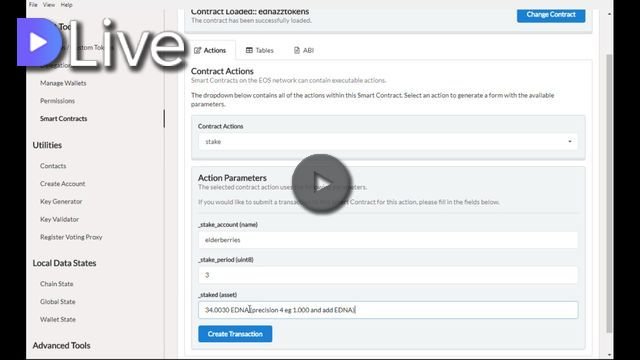Click the Advanced Tools heading
The width and height of the screenshot is (640, 360).
[x=62, y=345]
